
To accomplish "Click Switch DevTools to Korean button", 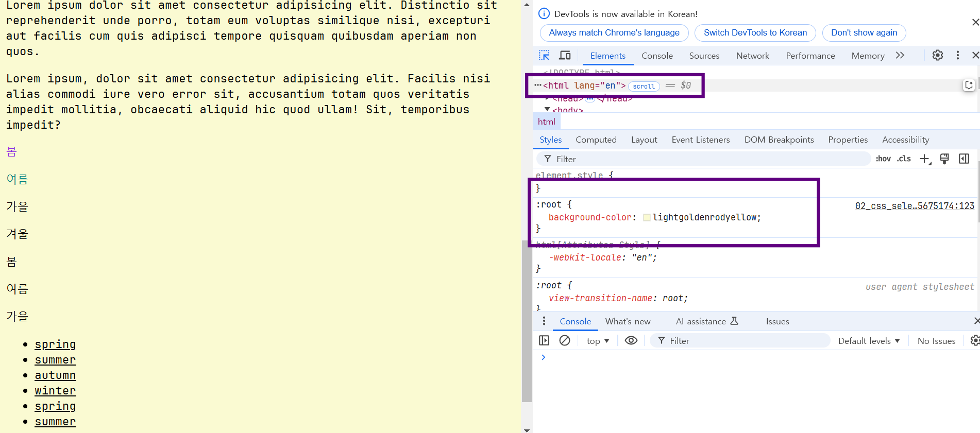I will tap(755, 32).
